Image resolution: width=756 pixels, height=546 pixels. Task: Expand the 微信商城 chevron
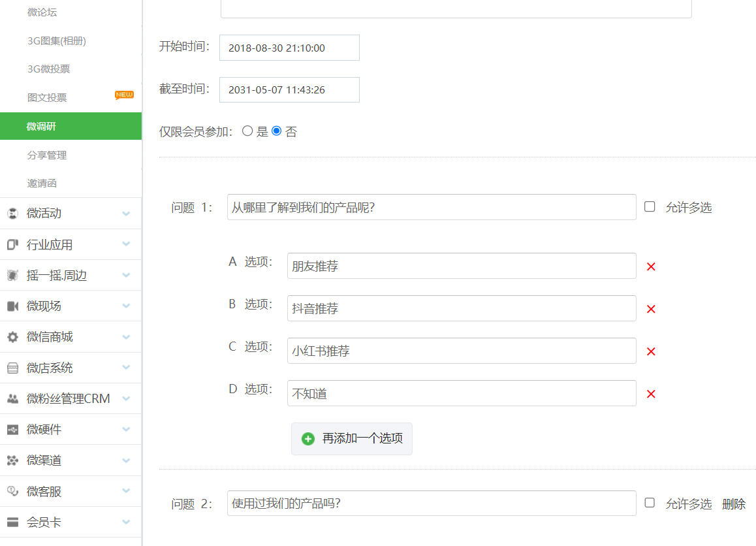point(126,336)
